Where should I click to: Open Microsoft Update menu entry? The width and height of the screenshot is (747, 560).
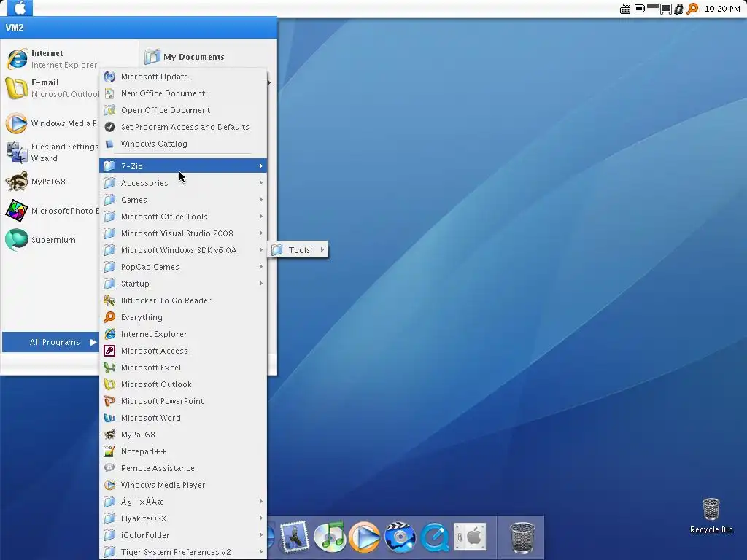pyautogui.click(x=183, y=77)
